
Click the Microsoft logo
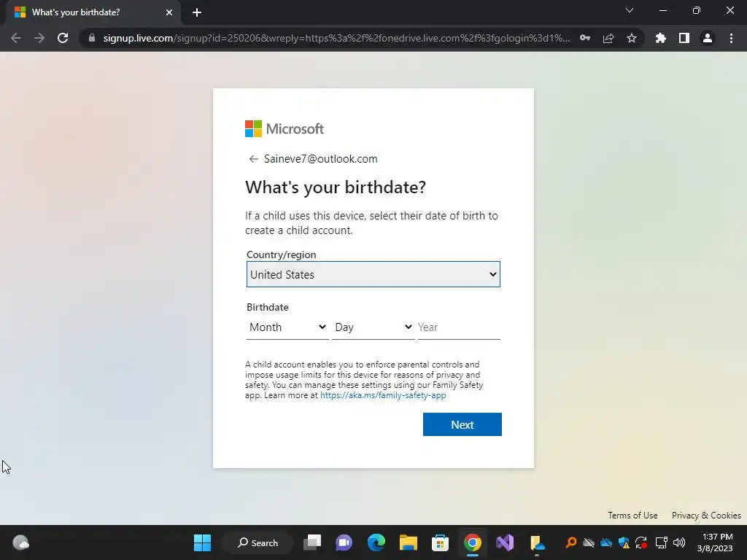pos(285,128)
